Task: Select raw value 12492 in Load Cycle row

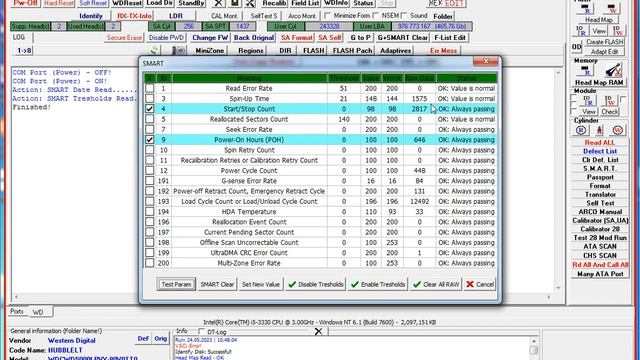Action: 420,201
